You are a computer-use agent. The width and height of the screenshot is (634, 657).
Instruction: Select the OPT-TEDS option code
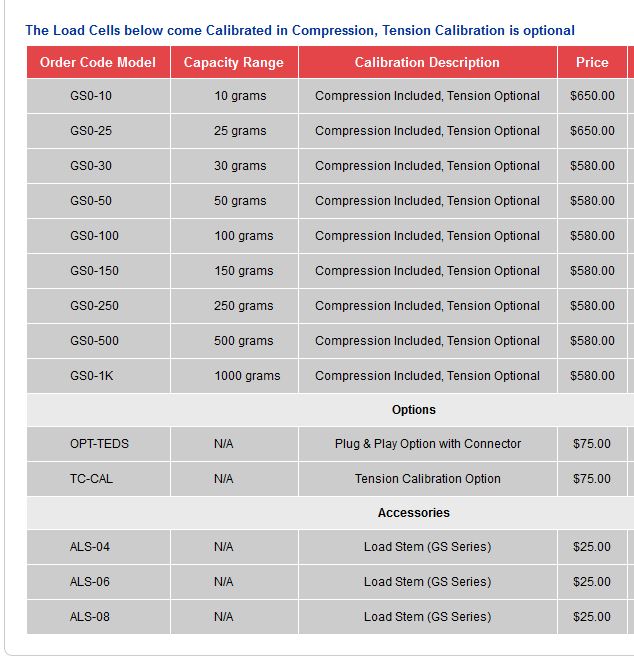pos(99,444)
